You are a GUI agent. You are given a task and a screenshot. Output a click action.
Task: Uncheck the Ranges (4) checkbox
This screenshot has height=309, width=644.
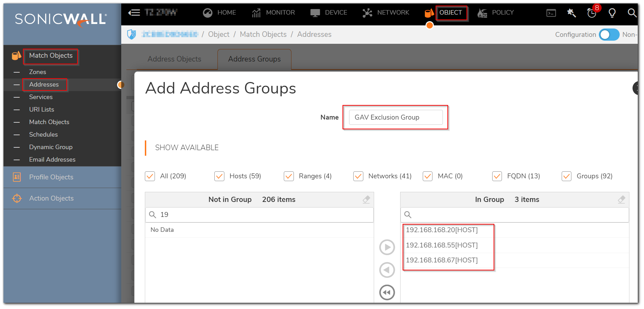[289, 176]
